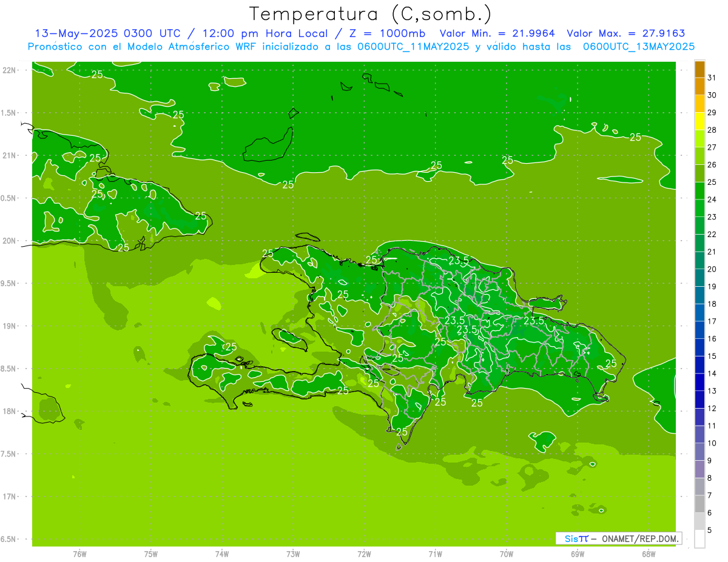
Task: Pick the color band between 22 and 23
Action: coord(699,226)
